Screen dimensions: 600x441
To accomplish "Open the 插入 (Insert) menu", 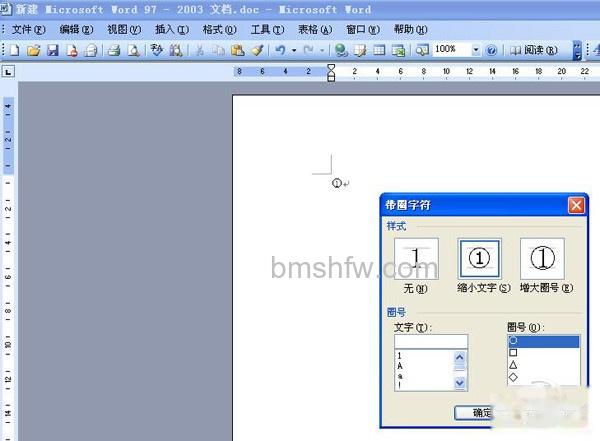I will (x=172, y=29).
